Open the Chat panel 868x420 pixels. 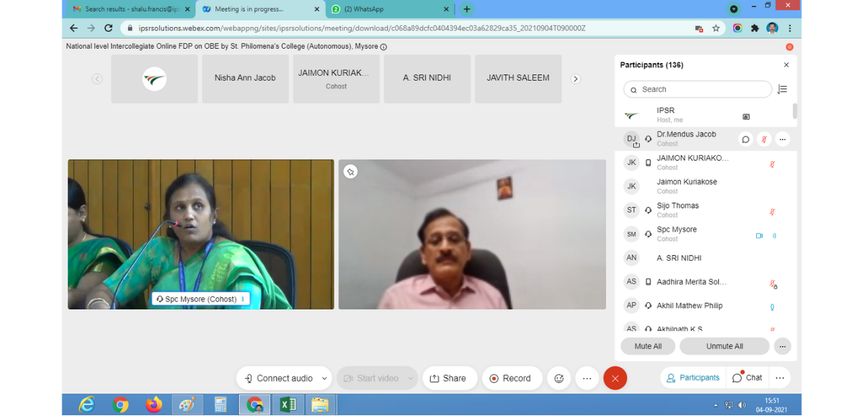click(x=747, y=378)
